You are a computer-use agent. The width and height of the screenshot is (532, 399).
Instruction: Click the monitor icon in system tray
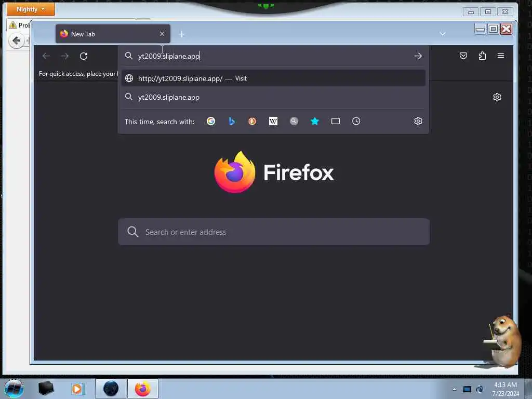tap(467, 390)
